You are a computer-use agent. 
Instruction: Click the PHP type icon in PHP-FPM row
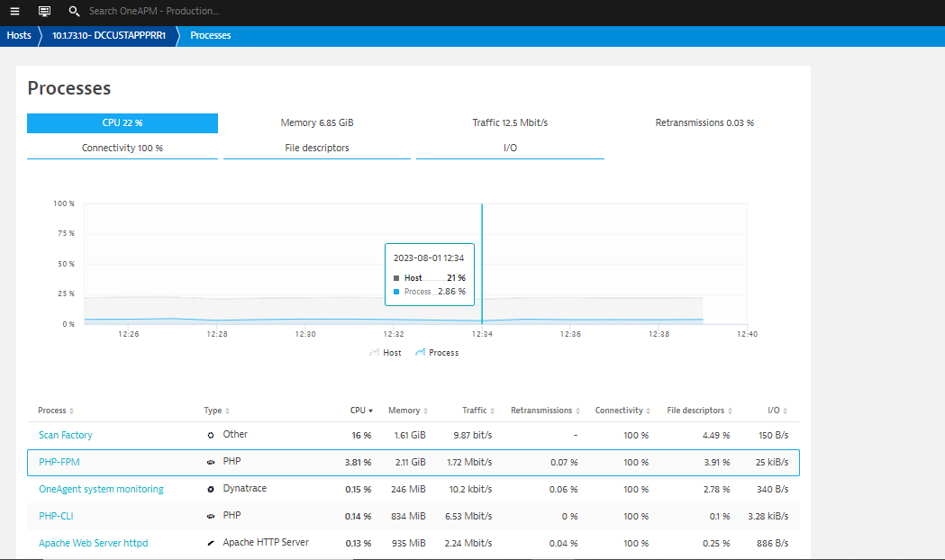point(211,462)
